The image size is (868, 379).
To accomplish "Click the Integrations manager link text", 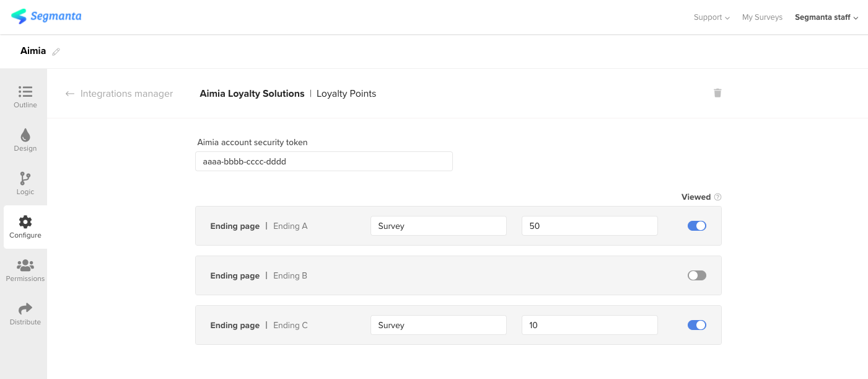I will (126, 94).
